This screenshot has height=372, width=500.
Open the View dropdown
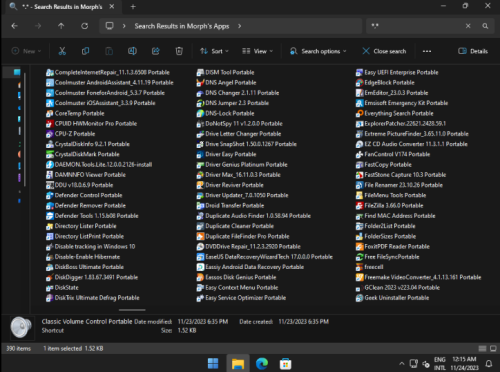coord(257,51)
